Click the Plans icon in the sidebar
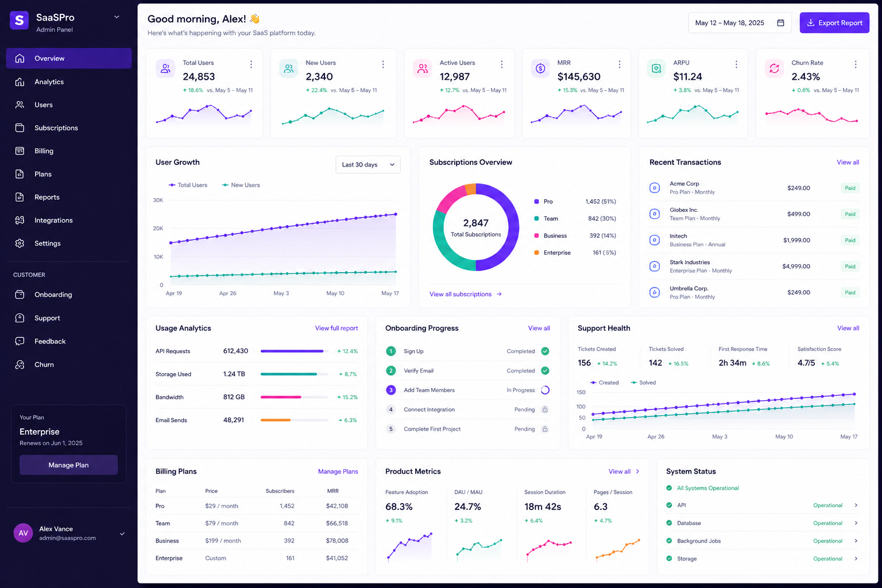Image resolution: width=882 pixels, height=588 pixels. 20,174
